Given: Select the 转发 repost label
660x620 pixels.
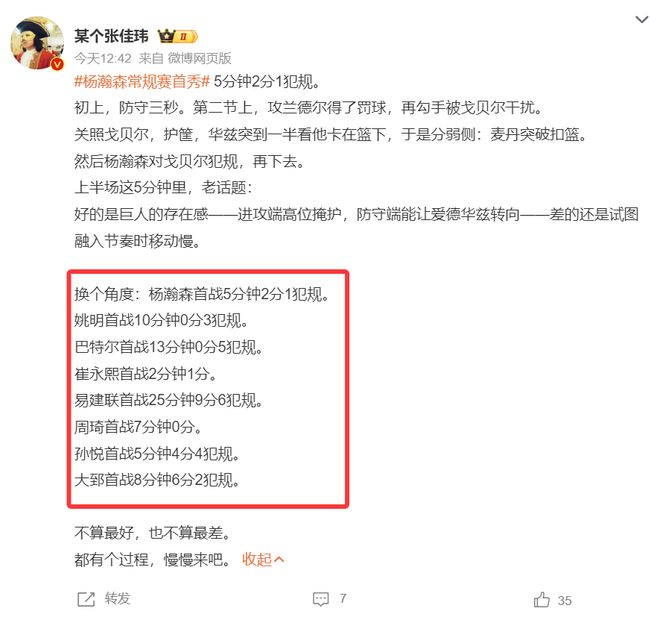Looking at the screenshot, I should 117,599.
